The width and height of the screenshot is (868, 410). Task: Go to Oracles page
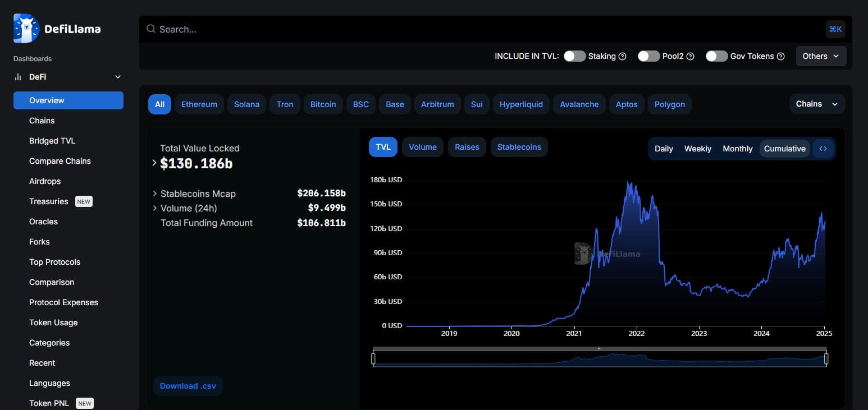click(68, 222)
